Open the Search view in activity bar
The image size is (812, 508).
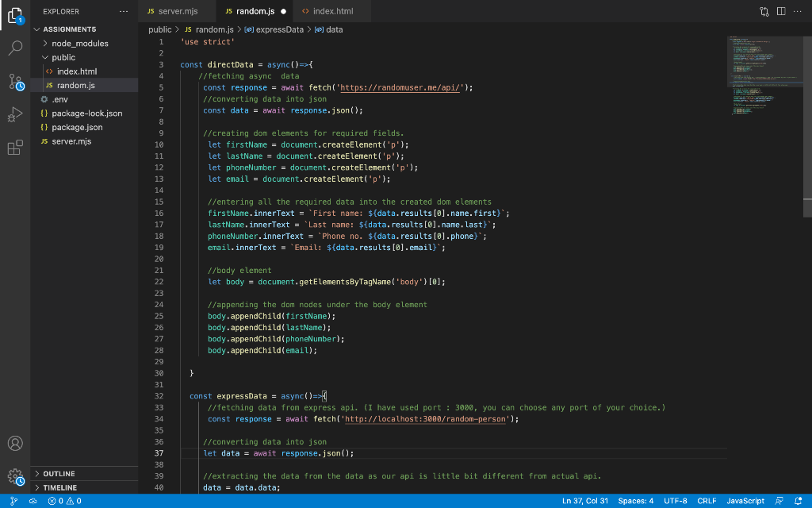point(15,48)
